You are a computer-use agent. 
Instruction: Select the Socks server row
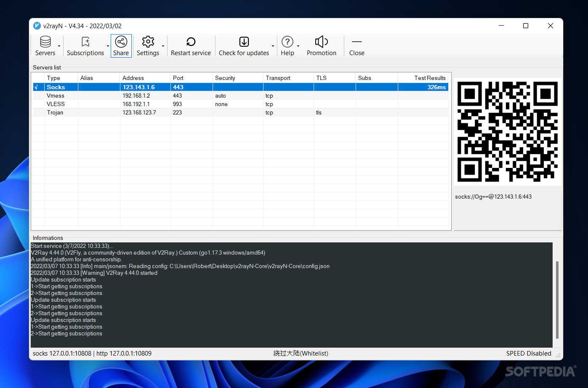point(240,87)
